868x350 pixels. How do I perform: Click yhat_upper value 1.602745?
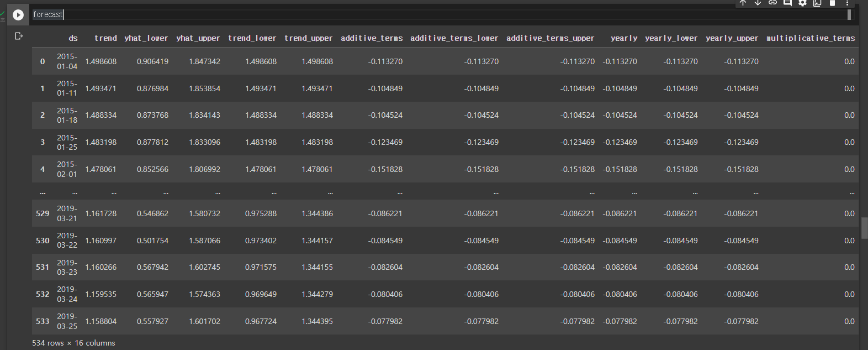coord(204,267)
